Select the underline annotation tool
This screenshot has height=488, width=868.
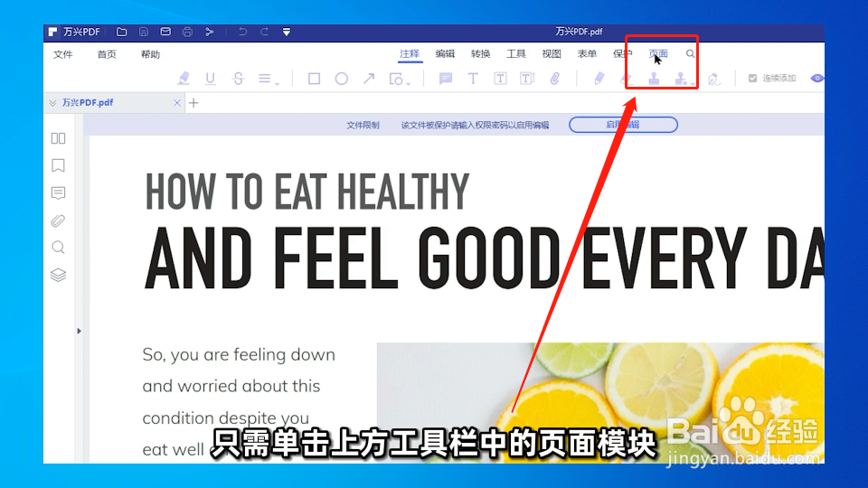[x=211, y=79]
